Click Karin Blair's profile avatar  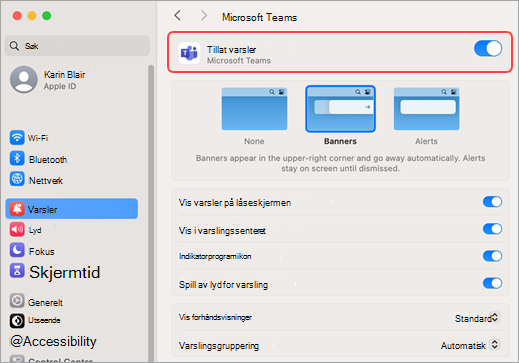[x=24, y=79]
